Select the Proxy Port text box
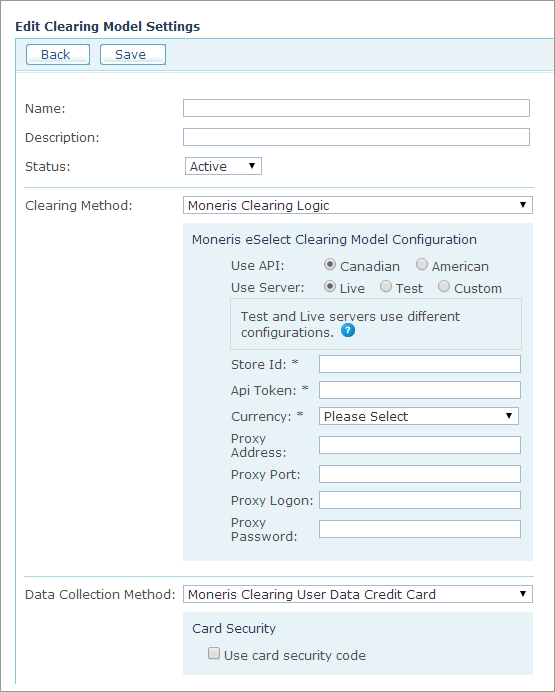The image size is (555, 692). 420,474
